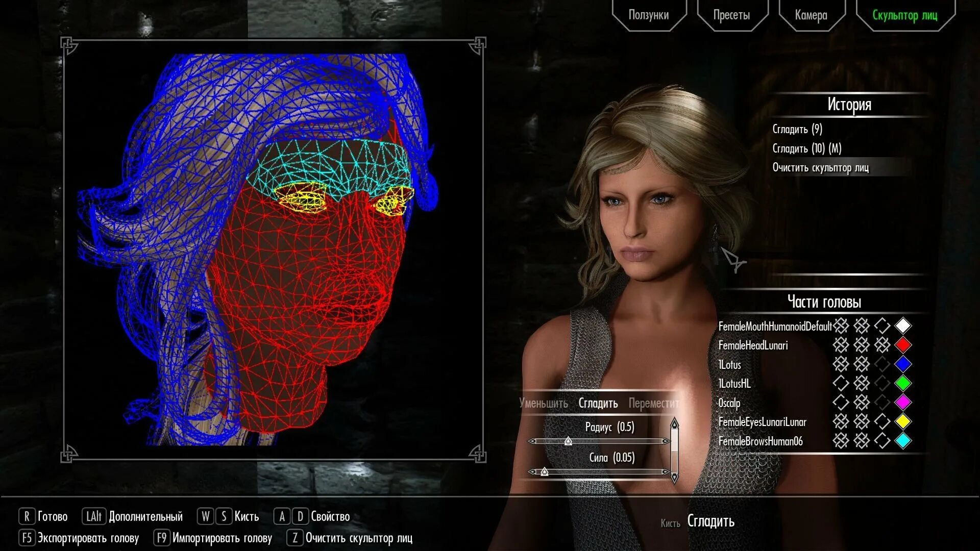This screenshot has width=980, height=551.
Task: Enable first checkbox in 1LotusHL row
Action: pyautogui.click(x=841, y=383)
